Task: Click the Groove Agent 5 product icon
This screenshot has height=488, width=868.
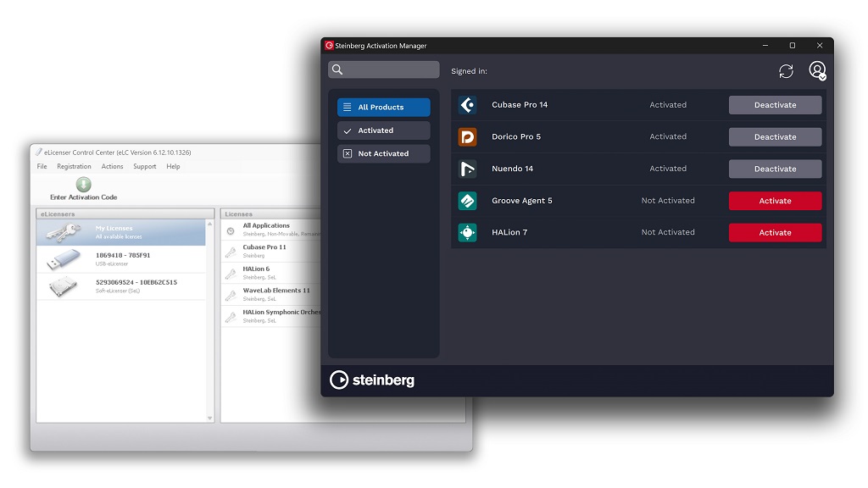Action: point(467,201)
